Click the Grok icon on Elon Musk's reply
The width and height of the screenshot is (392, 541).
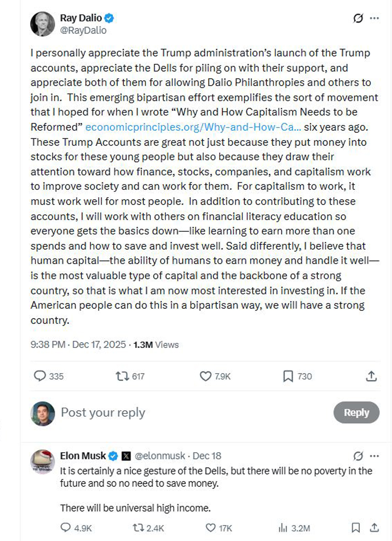[x=358, y=456]
